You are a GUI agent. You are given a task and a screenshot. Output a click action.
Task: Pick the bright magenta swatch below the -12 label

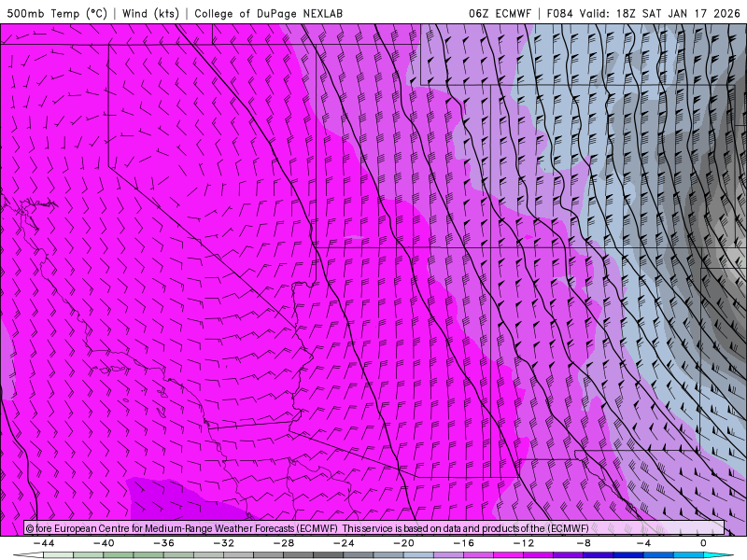point(508,555)
